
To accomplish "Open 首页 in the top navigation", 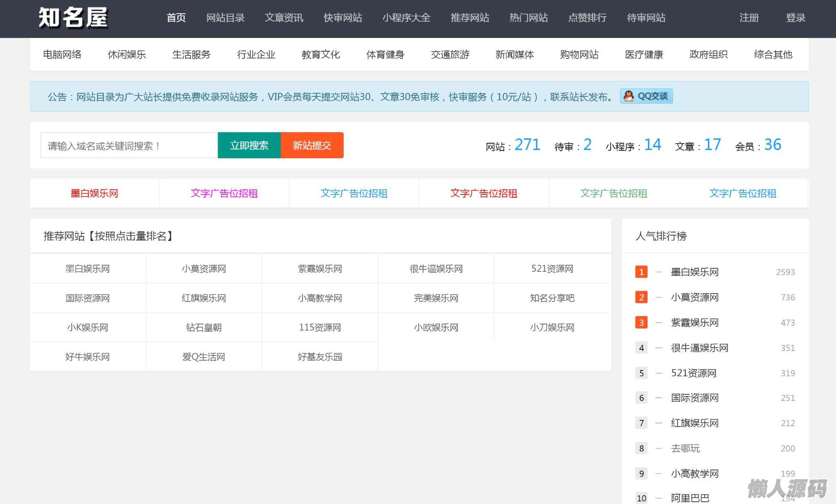I will click(x=176, y=18).
